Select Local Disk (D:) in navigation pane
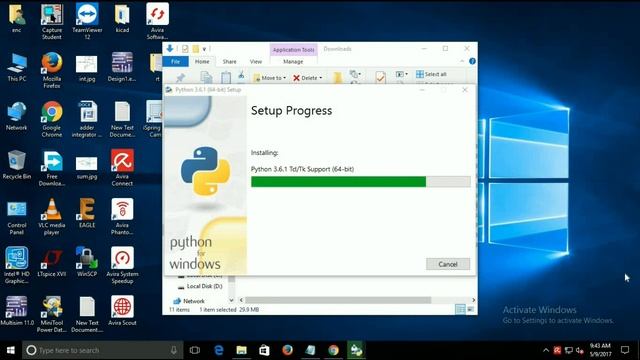The width and height of the screenshot is (640, 360). pos(201,287)
